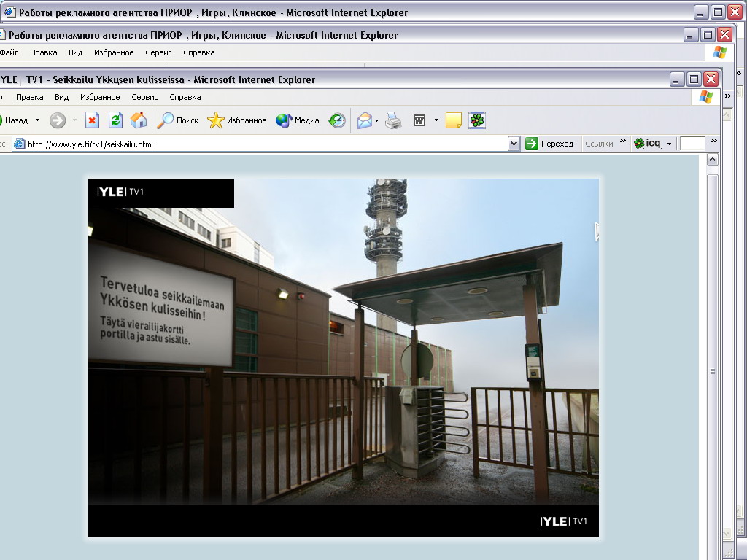Expand the Назад back history dropdown arrow
Viewport: 747px width, 560px height.
tap(38, 120)
